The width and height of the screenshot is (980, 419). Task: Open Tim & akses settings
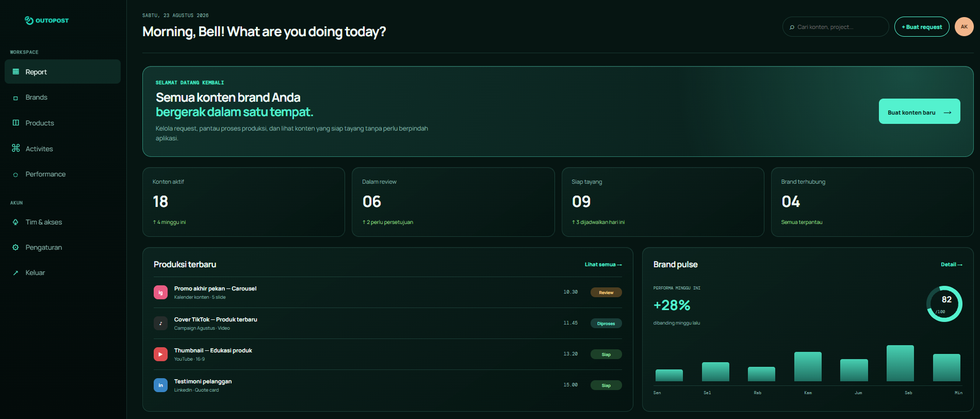62,222
